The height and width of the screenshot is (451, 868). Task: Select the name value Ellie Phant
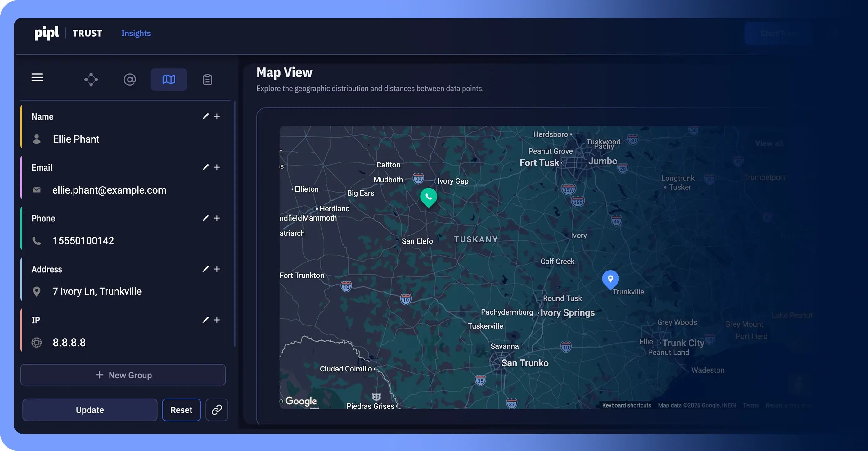coord(76,139)
